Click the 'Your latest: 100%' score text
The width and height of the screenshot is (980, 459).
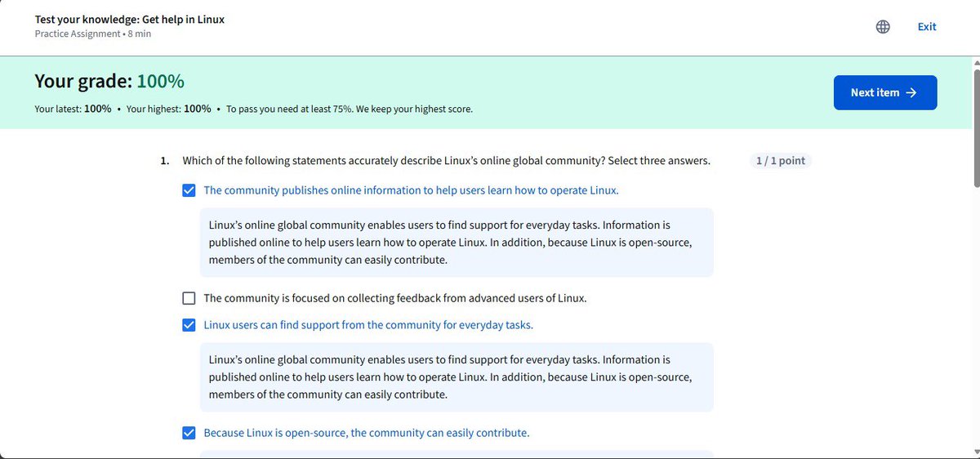point(73,109)
